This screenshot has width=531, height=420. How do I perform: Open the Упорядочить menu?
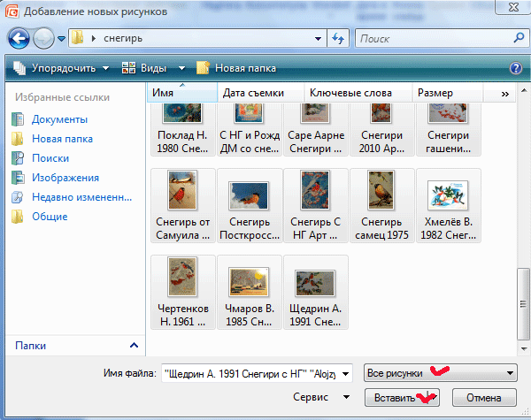[61, 68]
